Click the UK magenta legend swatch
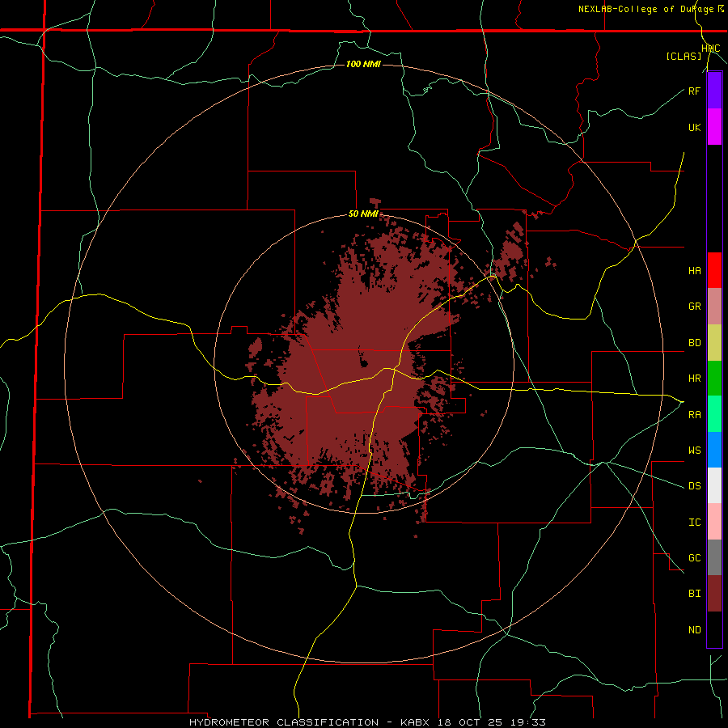Image resolution: width=728 pixels, height=728 pixels. tap(714, 127)
